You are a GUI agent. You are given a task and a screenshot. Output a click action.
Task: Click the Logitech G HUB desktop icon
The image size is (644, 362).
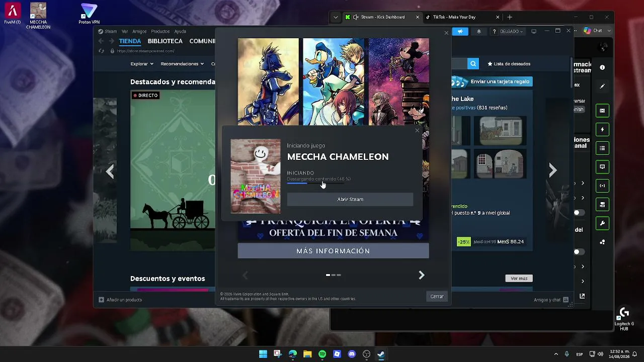click(x=624, y=319)
